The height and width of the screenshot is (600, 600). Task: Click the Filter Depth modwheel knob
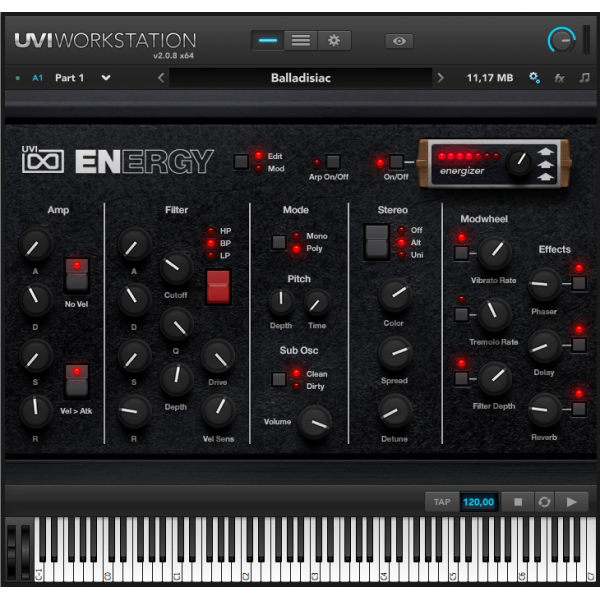494,378
